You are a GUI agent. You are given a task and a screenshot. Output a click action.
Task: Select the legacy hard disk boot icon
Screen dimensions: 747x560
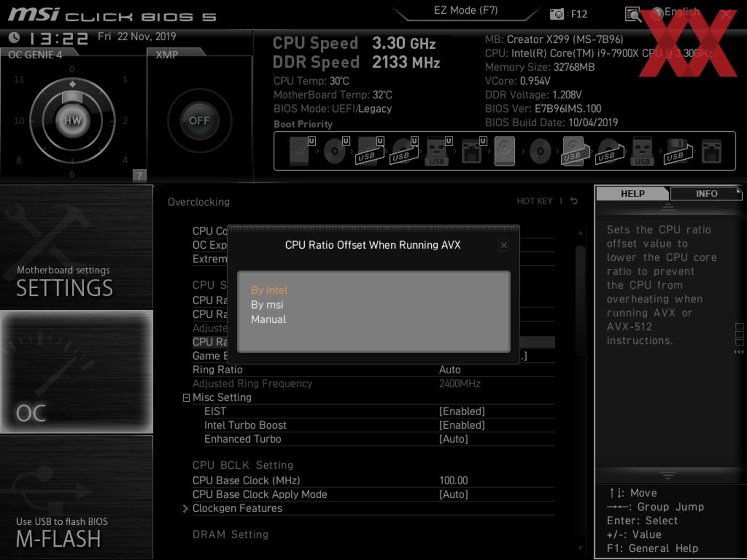pyautogui.click(x=505, y=151)
